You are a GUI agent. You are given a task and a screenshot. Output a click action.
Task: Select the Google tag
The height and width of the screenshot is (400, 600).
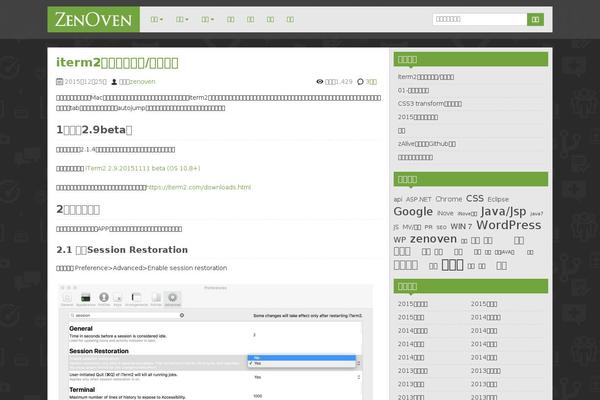[413, 212]
